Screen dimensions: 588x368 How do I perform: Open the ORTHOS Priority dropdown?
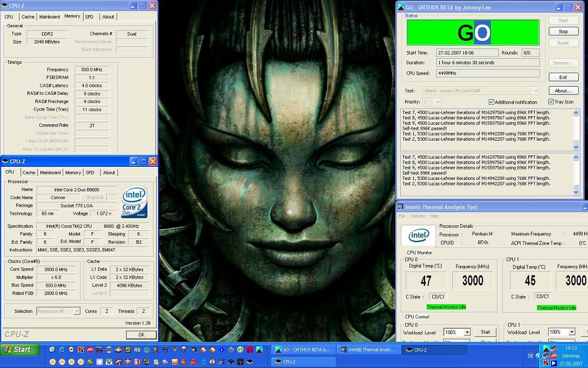point(438,102)
